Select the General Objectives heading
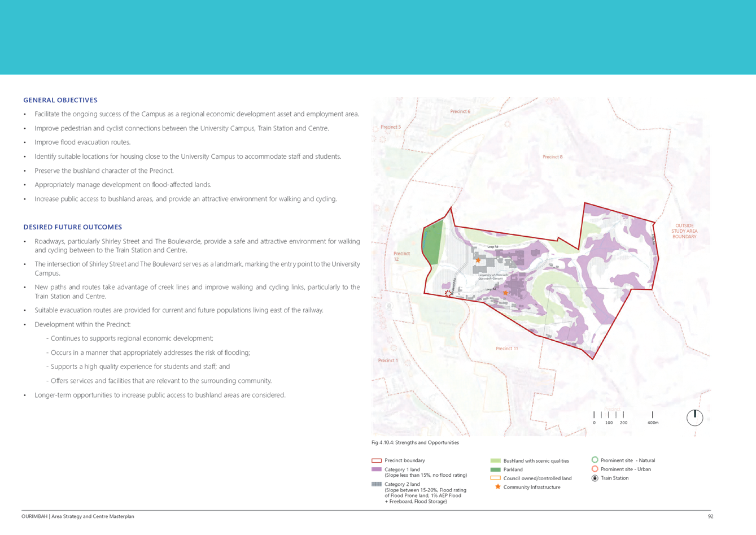Image resolution: width=756 pixels, height=535 pixels. 60,100
